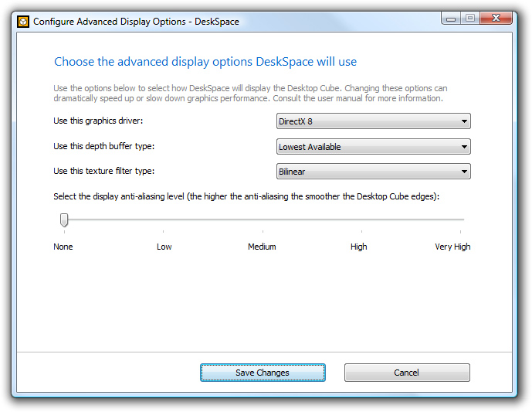Open the texture filter type Bilinear dropdown
The height and width of the screenshot is (412, 532).
point(373,172)
